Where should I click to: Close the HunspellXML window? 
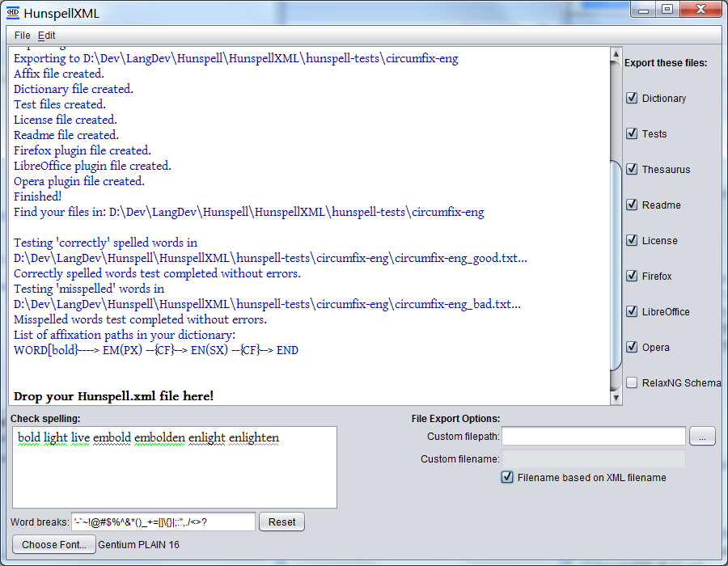[x=700, y=9]
